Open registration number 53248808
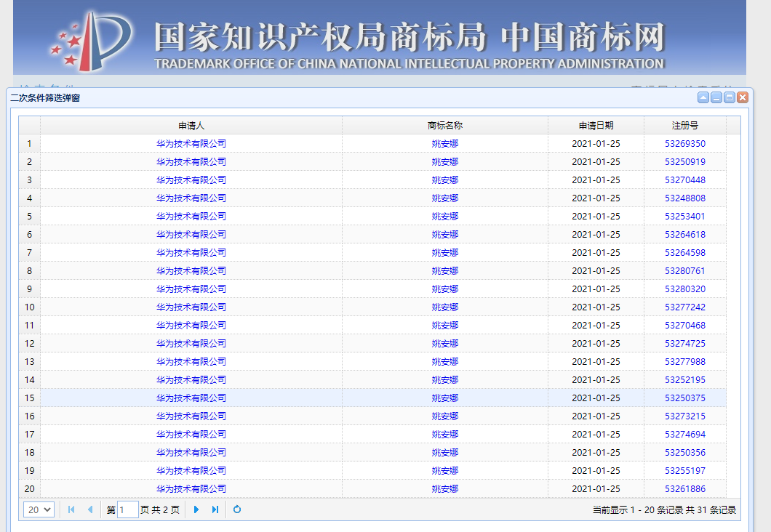Viewport: 771px width, 532px height. (x=685, y=198)
